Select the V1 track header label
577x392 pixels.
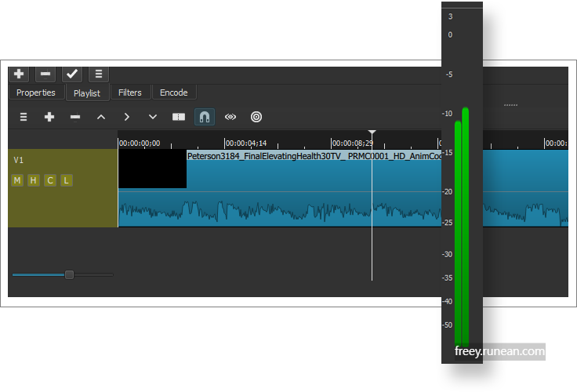coord(18,160)
